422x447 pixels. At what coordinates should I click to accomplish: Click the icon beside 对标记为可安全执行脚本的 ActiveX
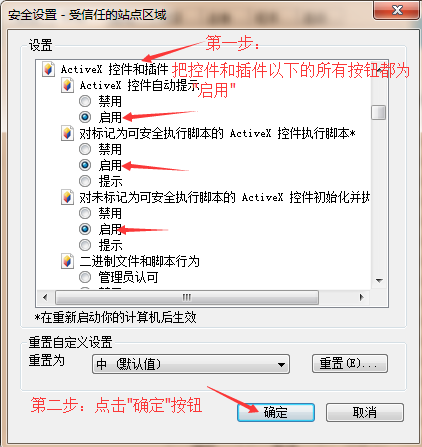pyautogui.click(x=67, y=133)
